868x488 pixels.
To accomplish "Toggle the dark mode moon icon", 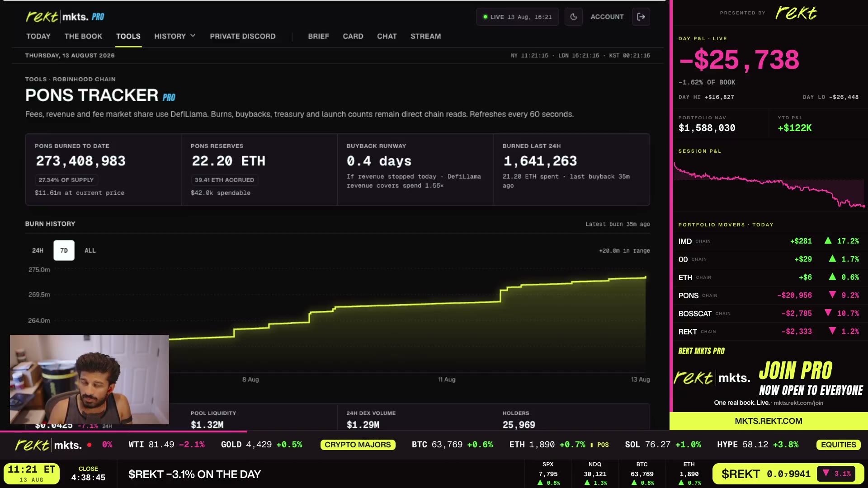I will (573, 17).
